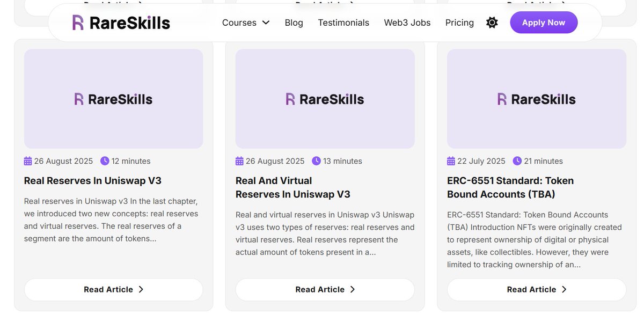644x314 pixels.
Task: Click clock icon beside 13 minutes
Action: (x=316, y=161)
